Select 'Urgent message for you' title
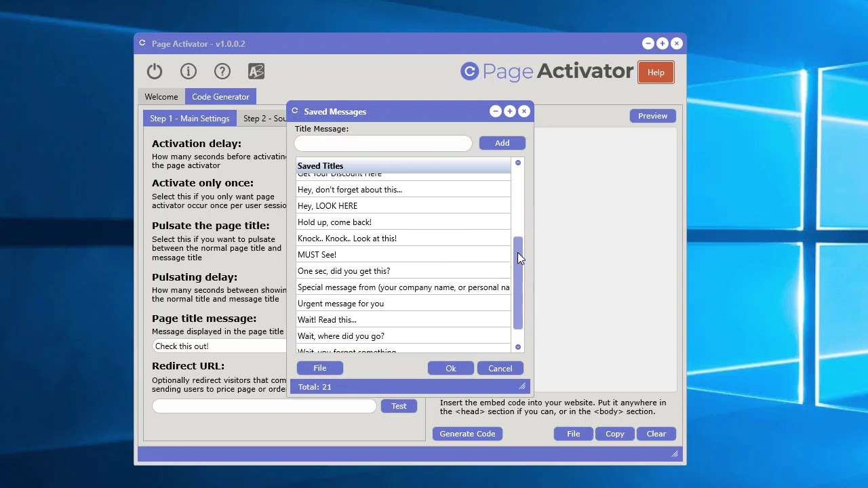This screenshot has height=488, width=868. tap(403, 304)
